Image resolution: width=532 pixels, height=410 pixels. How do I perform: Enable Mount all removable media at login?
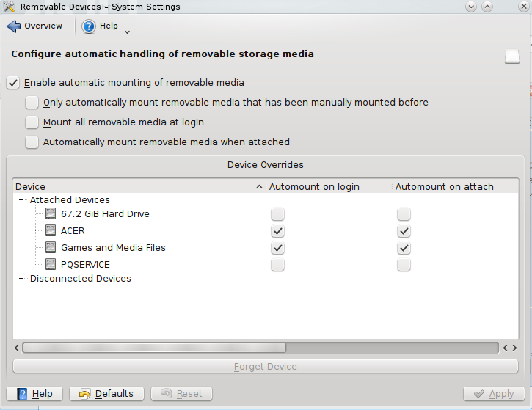coord(32,122)
